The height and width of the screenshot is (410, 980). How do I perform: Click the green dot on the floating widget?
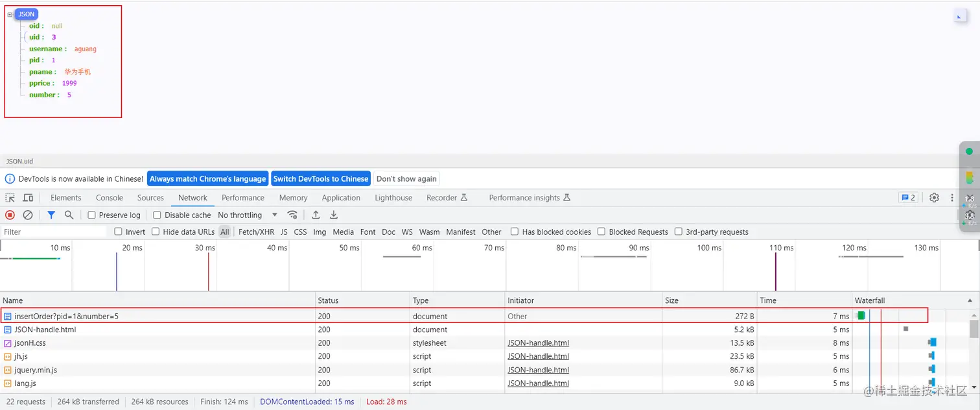[x=969, y=151]
